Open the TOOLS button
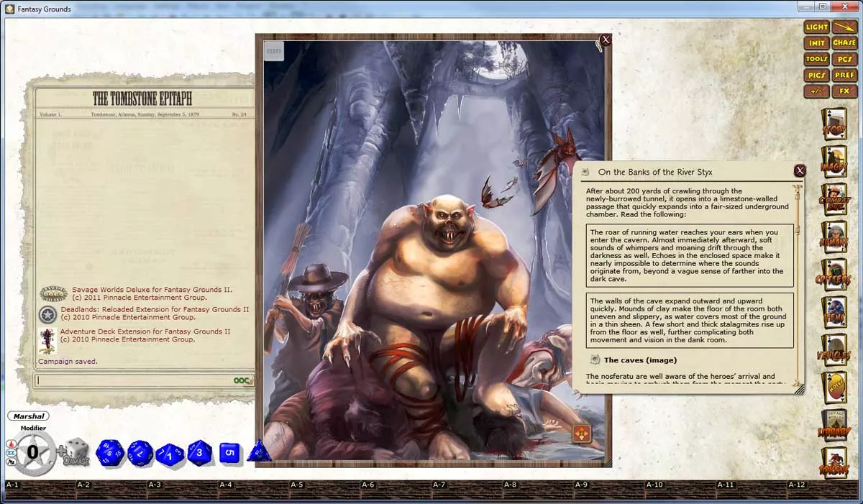This screenshot has height=504, width=863. coord(817,59)
